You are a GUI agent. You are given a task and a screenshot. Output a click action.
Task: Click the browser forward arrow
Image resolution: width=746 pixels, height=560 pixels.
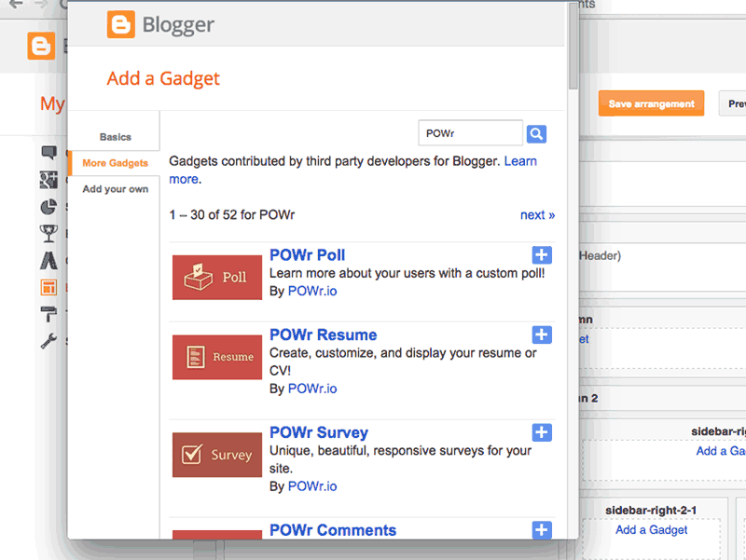pos(41,5)
